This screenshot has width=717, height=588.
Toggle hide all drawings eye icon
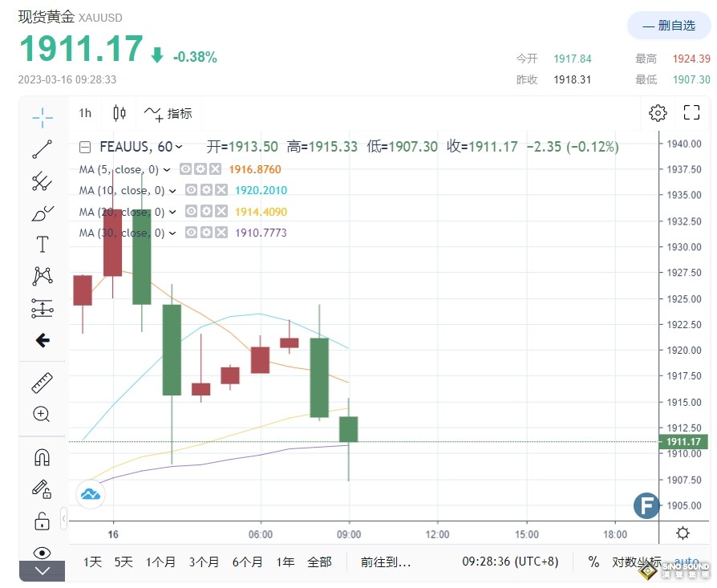click(x=41, y=553)
